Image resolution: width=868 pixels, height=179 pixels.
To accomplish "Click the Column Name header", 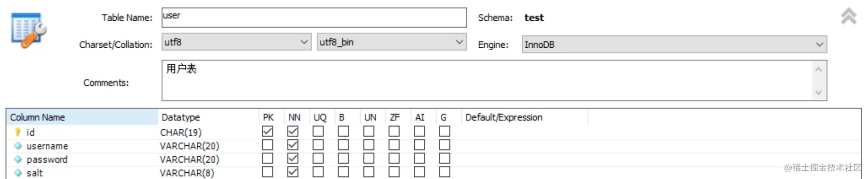I will [82, 117].
